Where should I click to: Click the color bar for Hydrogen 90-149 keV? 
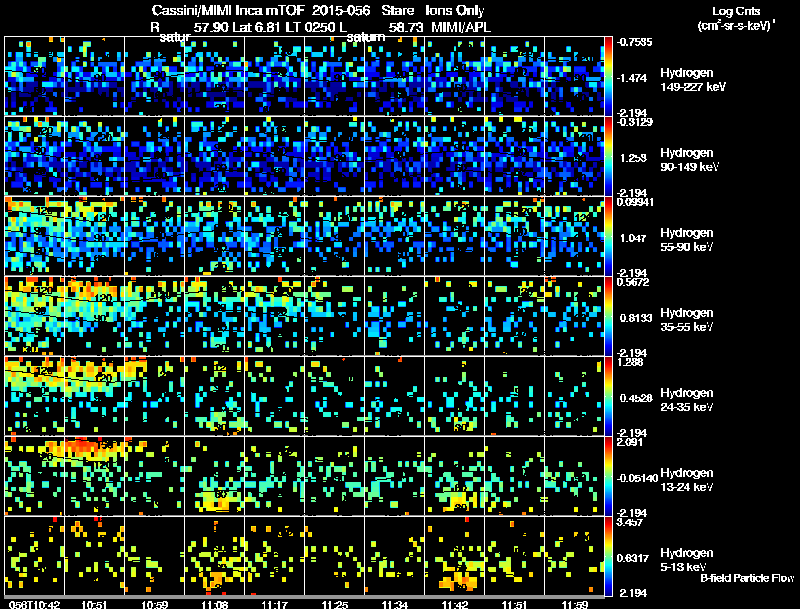pos(608,156)
